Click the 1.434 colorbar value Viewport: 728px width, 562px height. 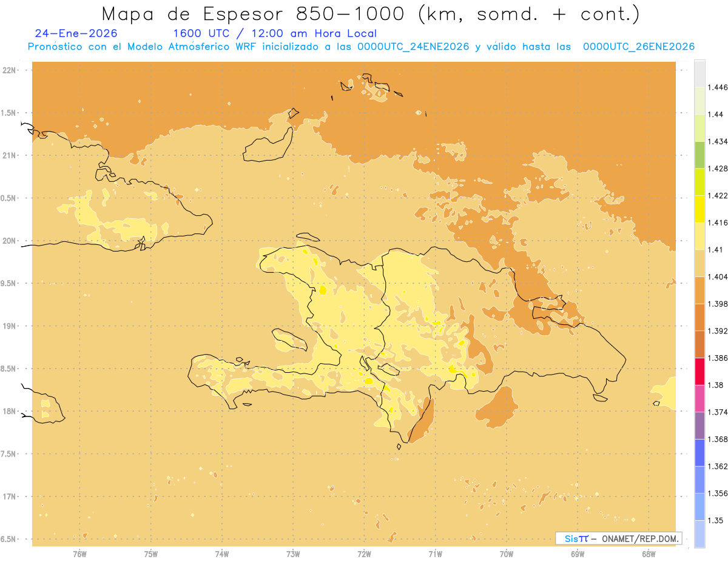(x=718, y=141)
